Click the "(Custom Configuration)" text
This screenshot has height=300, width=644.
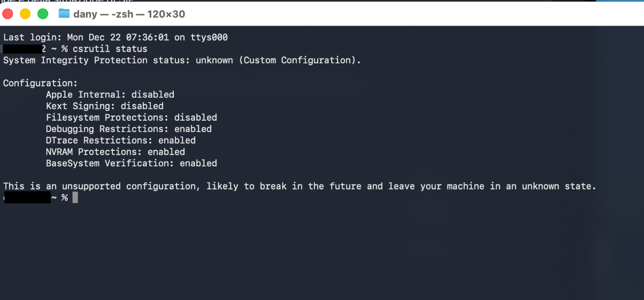(299, 60)
